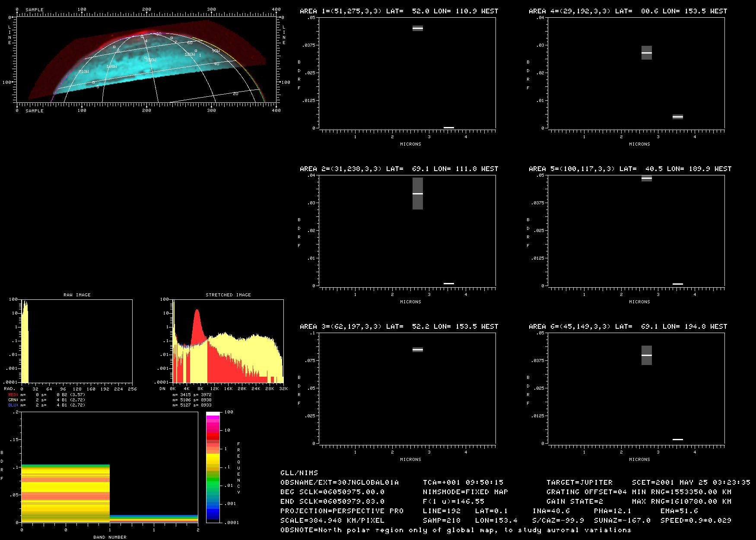Click the white bar in the AREA 1 plot
This screenshot has width=756, height=540.
click(x=417, y=29)
